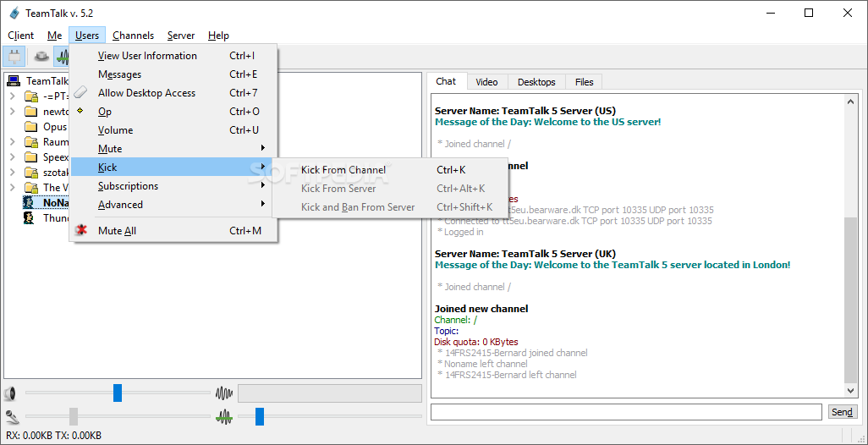This screenshot has width=868, height=445.
Task: Select the NoNa user avatar icon
Action: 29,202
